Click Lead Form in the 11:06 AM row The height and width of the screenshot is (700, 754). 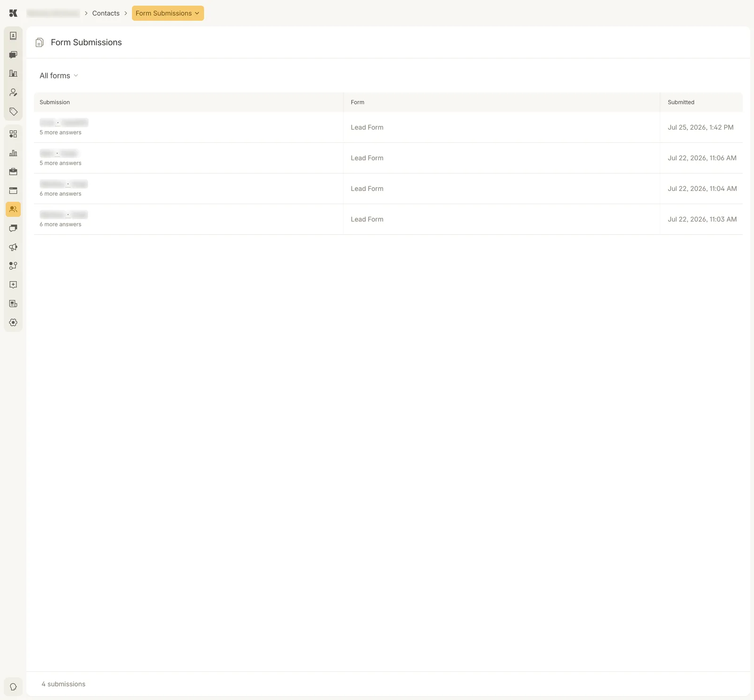tap(367, 158)
